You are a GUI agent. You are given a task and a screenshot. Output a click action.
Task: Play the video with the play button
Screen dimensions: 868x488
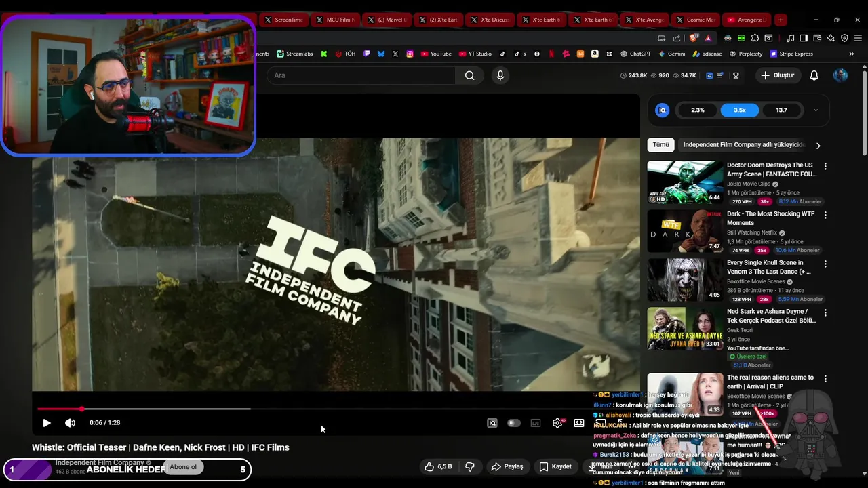click(x=47, y=423)
